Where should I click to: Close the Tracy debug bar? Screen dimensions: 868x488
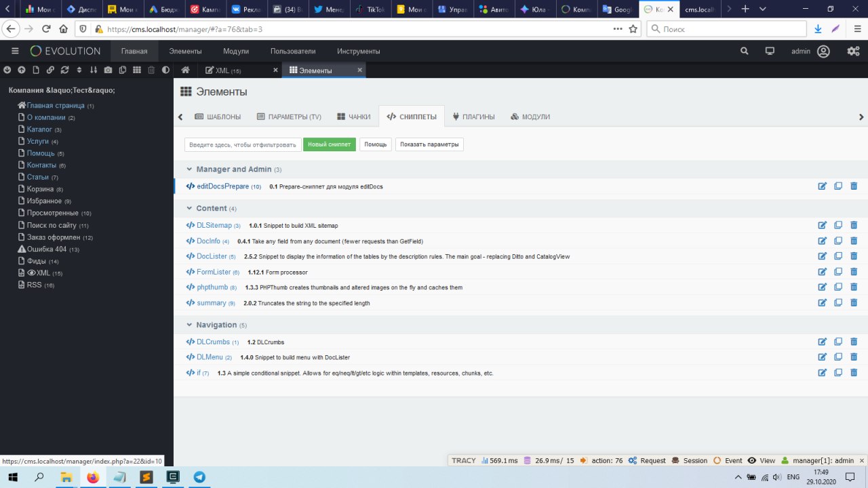pyautogui.click(x=862, y=461)
